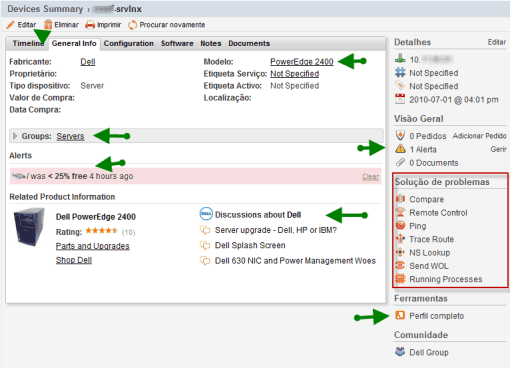Image resolution: width=510 pixels, height=368 pixels.
Task: Click the Dell logo beside Discussions
Action: coord(206,214)
